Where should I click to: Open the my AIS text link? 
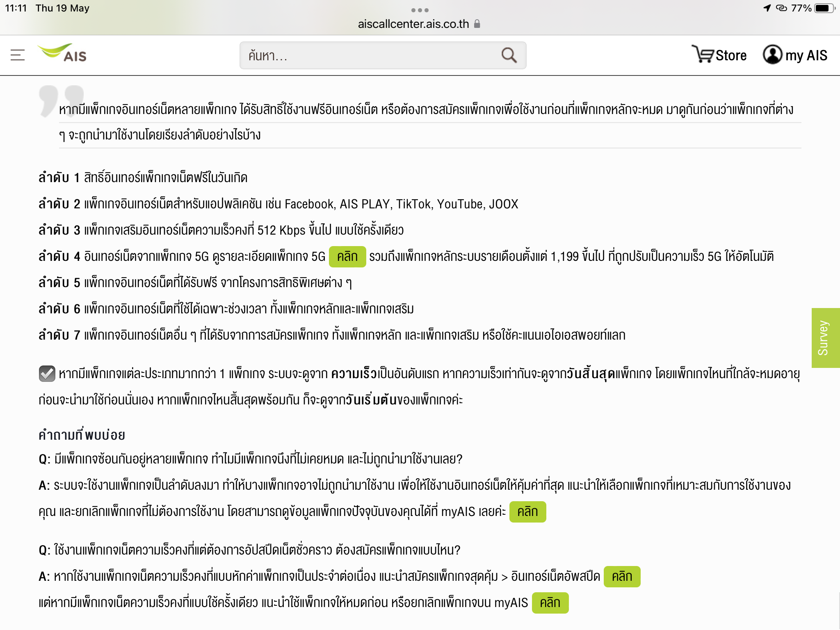[x=806, y=55]
